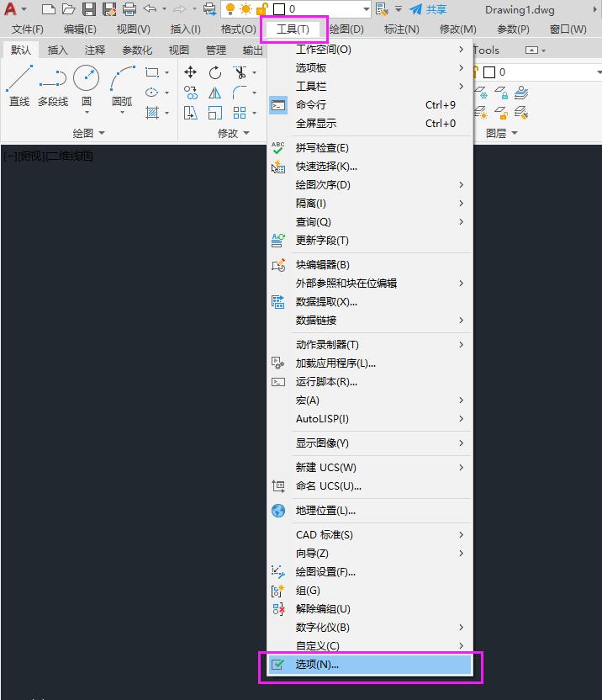The height and width of the screenshot is (700, 602).
Task: Expand the Draw (绘图) panel arrow
Action: tap(102, 133)
